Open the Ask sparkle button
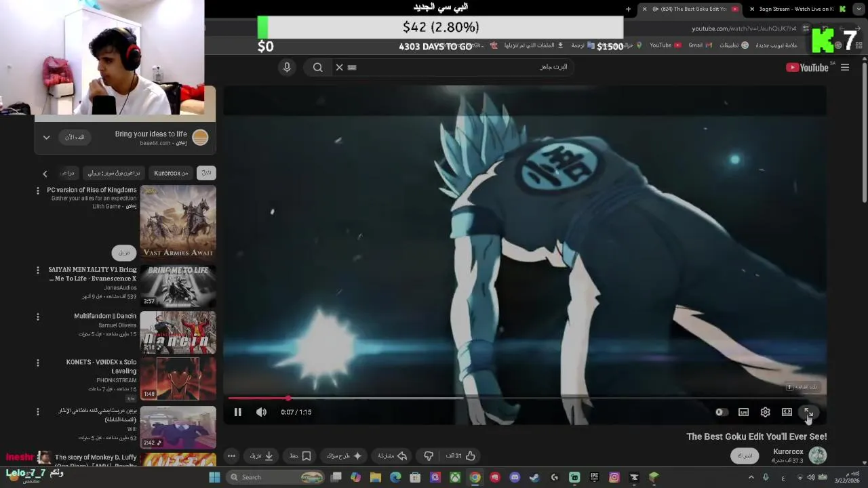 [344, 456]
